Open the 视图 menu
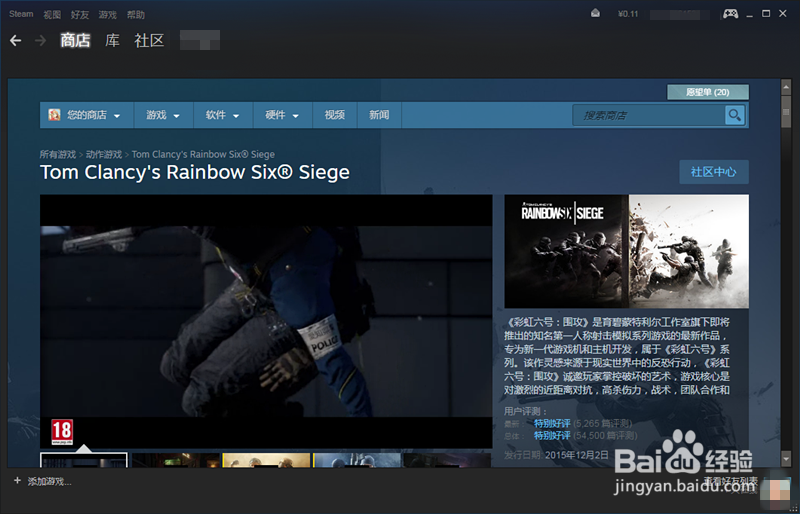Image resolution: width=800 pixels, height=514 pixels. click(x=52, y=15)
